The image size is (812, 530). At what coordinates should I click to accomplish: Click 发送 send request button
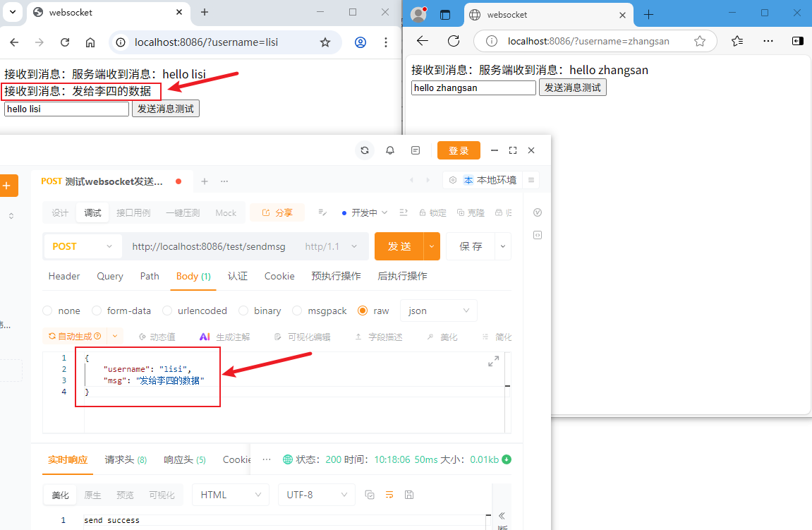click(399, 246)
